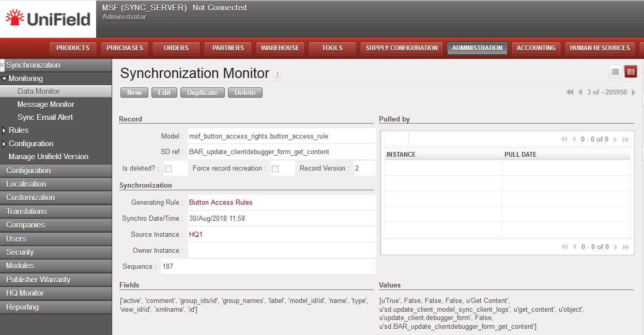Collapse sidebar using double-arrow icon
The image size is (644, 335).
(2, 65)
